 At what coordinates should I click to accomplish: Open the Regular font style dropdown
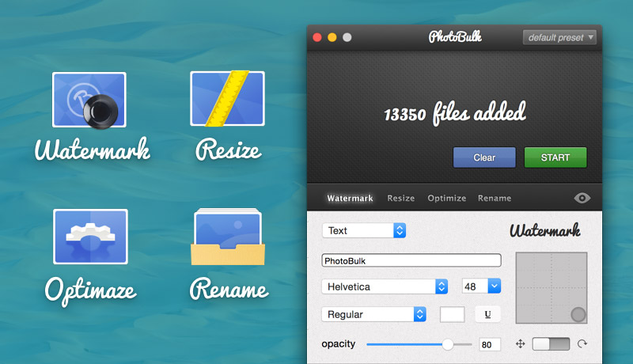373,314
